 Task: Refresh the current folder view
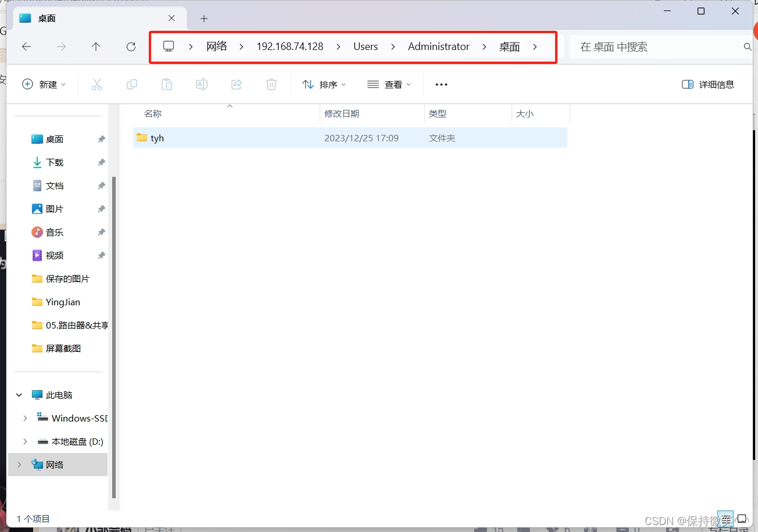[x=131, y=47]
